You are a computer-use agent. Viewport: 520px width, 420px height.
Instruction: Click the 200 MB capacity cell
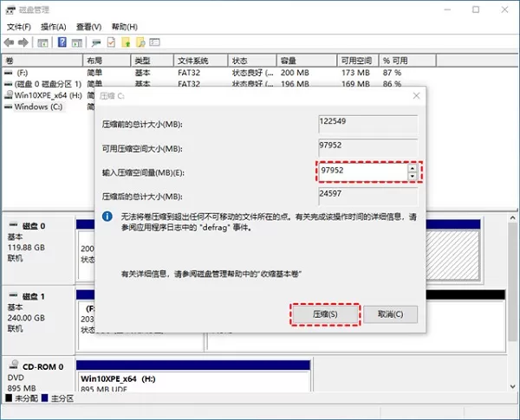pos(295,73)
